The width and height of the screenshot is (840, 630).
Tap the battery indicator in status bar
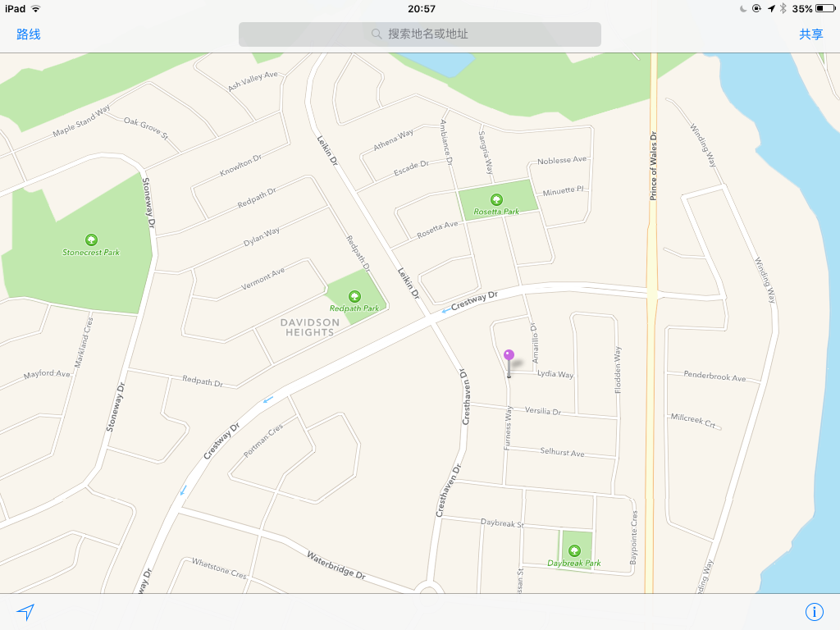point(824,8)
